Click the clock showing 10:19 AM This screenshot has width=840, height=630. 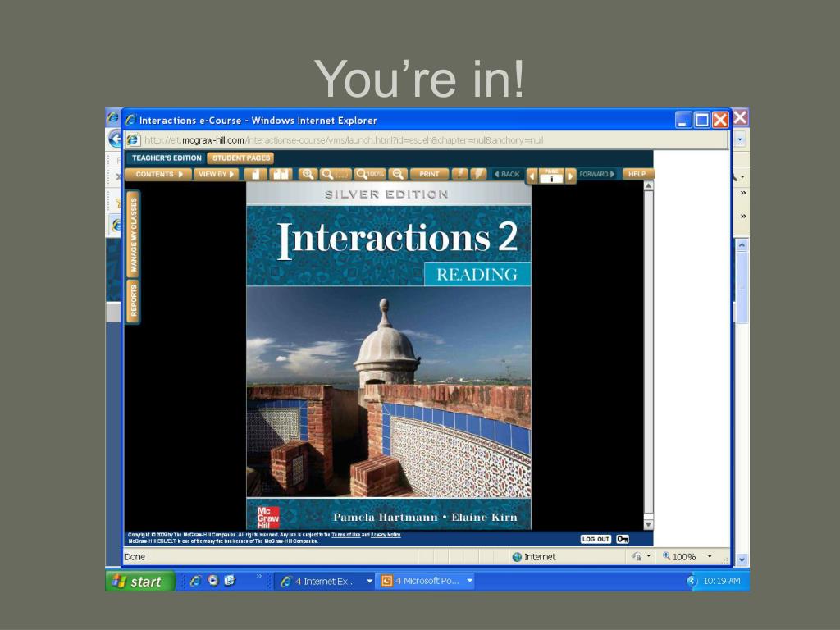tap(722, 581)
